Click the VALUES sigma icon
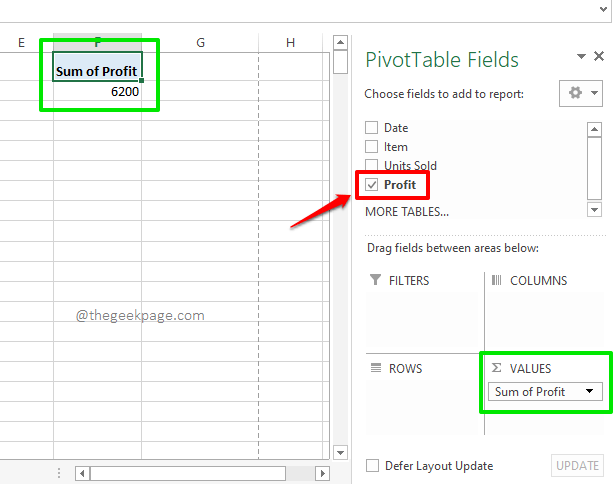Viewport: 614px width, 484px height. pos(496,369)
